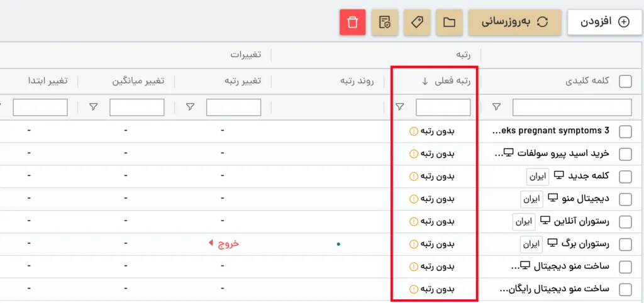This screenshot has height=303, width=644.
Task: Toggle select-all checkbox in کلمه کلیدی header
Action: (x=625, y=81)
